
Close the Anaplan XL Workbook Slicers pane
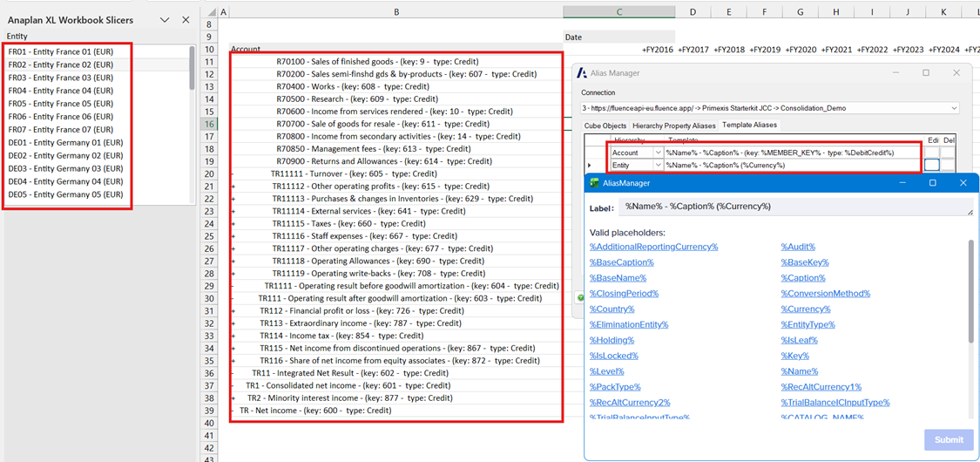[186, 20]
